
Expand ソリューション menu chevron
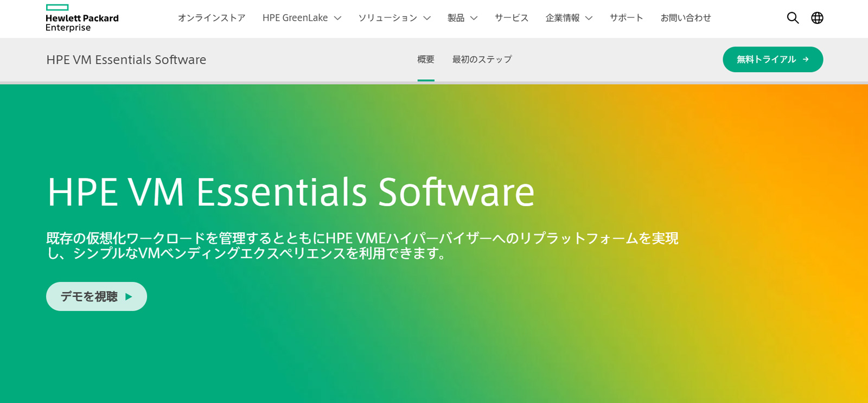click(x=427, y=18)
